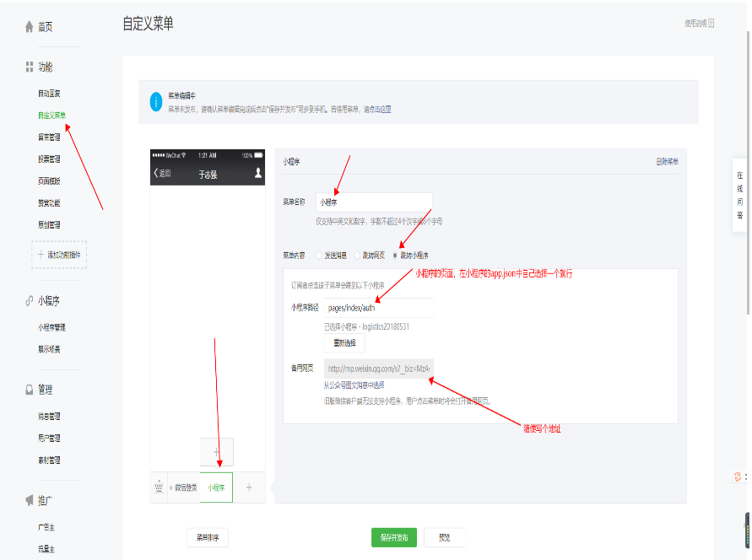Select the 跳转网页 radio option
The width and height of the screenshot is (752, 560).
point(357,256)
